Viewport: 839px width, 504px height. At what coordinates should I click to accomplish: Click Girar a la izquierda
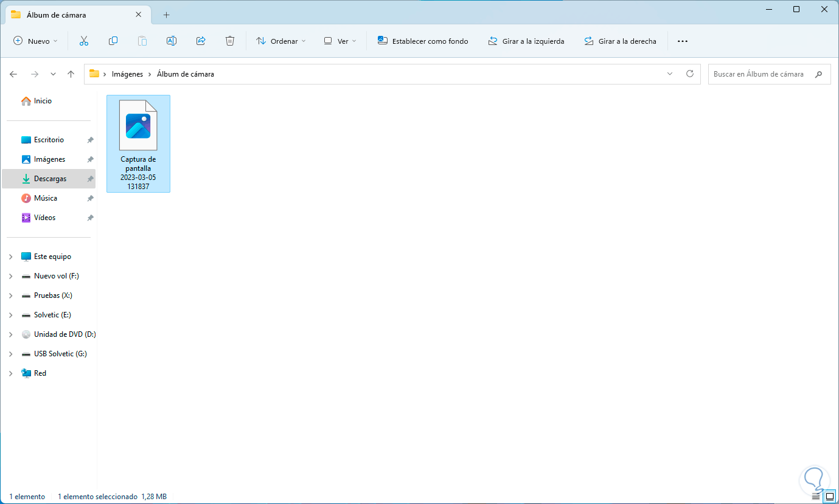pos(526,41)
